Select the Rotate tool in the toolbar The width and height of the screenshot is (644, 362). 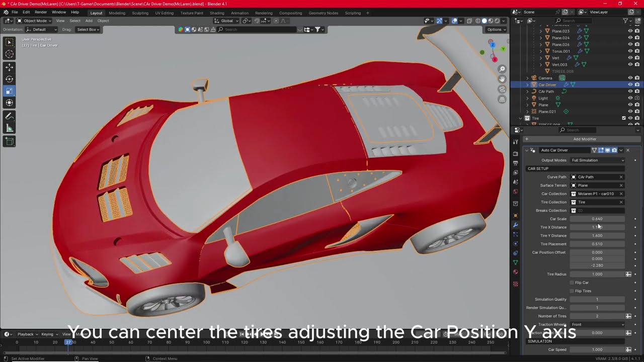[10, 79]
